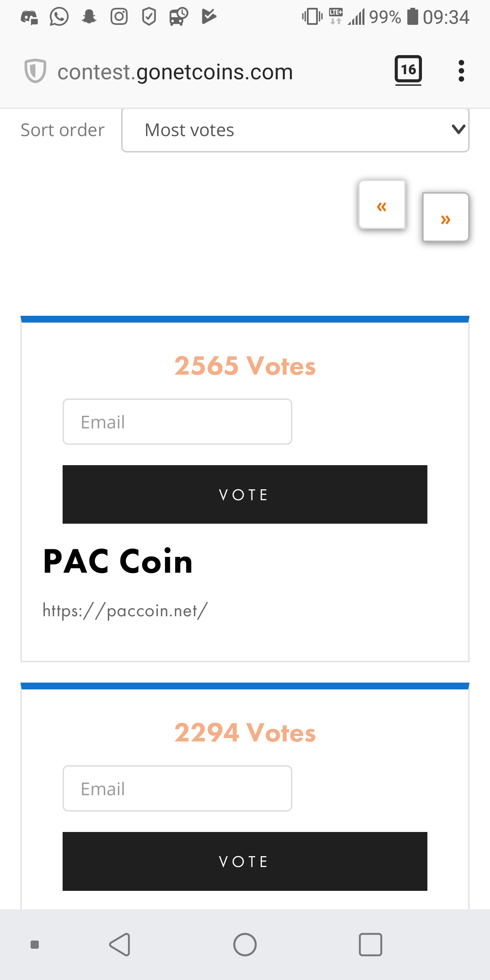Click VOTE button under 2294 Votes
The image size is (490, 980).
245,861
